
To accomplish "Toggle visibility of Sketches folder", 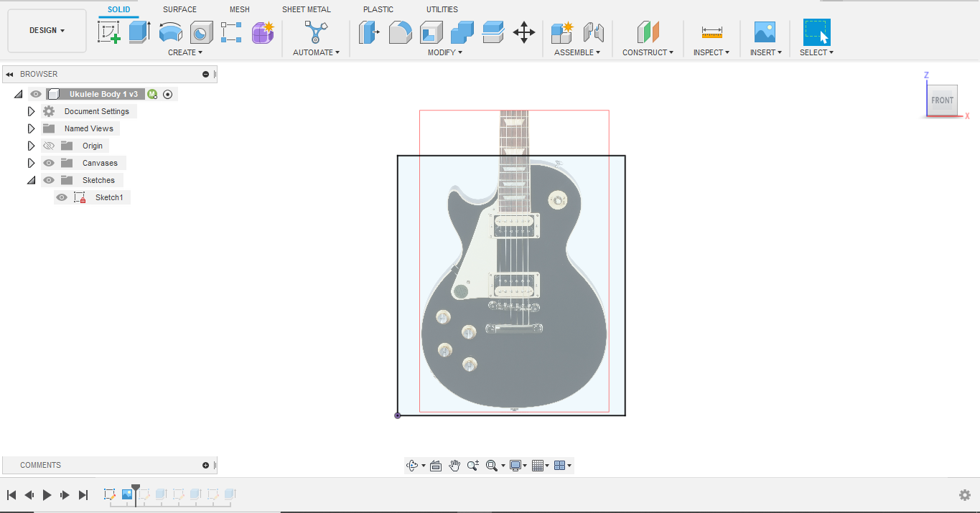I will [x=49, y=180].
